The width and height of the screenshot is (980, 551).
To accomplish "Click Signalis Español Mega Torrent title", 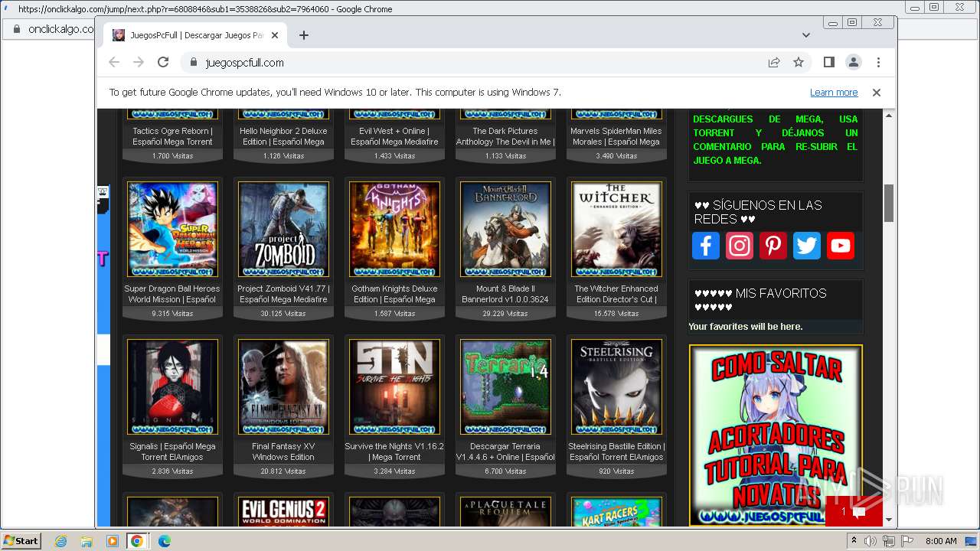I will tap(172, 452).
